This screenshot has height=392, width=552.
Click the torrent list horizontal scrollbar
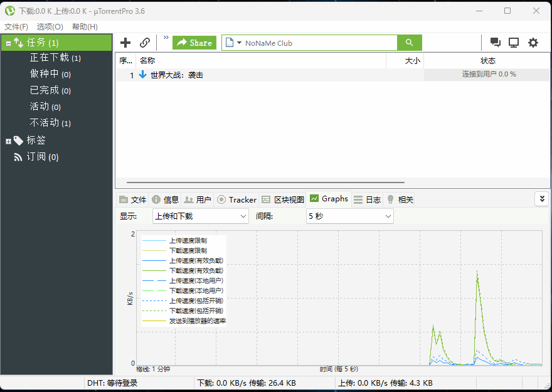(265, 183)
